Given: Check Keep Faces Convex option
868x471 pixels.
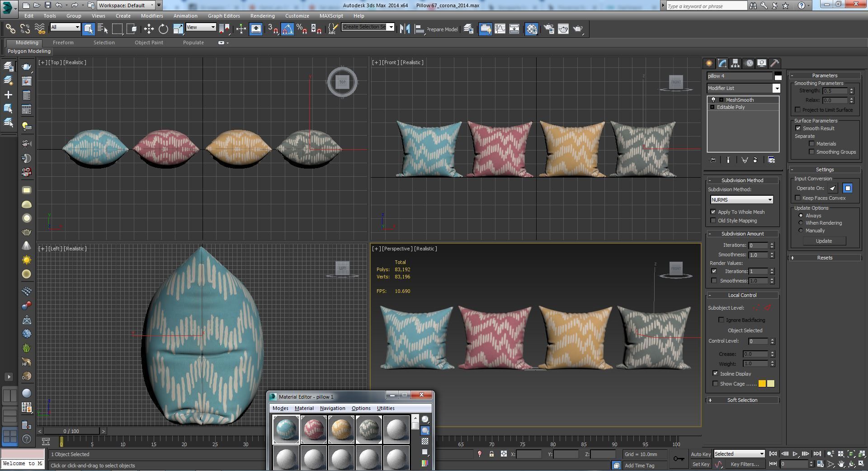Looking at the screenshot, I should 797,198.
